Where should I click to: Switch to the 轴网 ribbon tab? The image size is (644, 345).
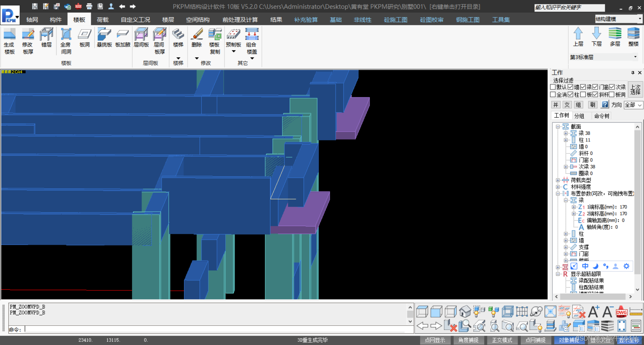(x=32, y=20)
